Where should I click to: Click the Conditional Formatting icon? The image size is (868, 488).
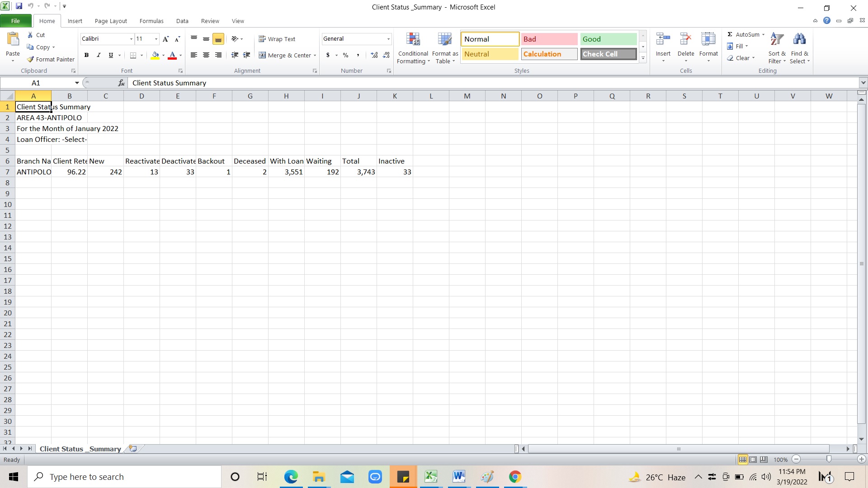[413, 40]
